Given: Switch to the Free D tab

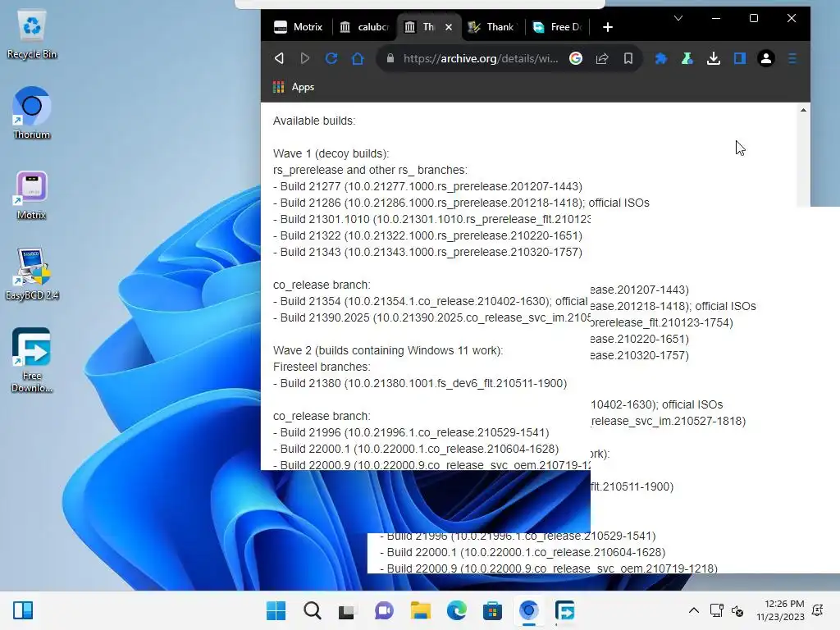Looking at the screenshot, I should tap(557, 27).
